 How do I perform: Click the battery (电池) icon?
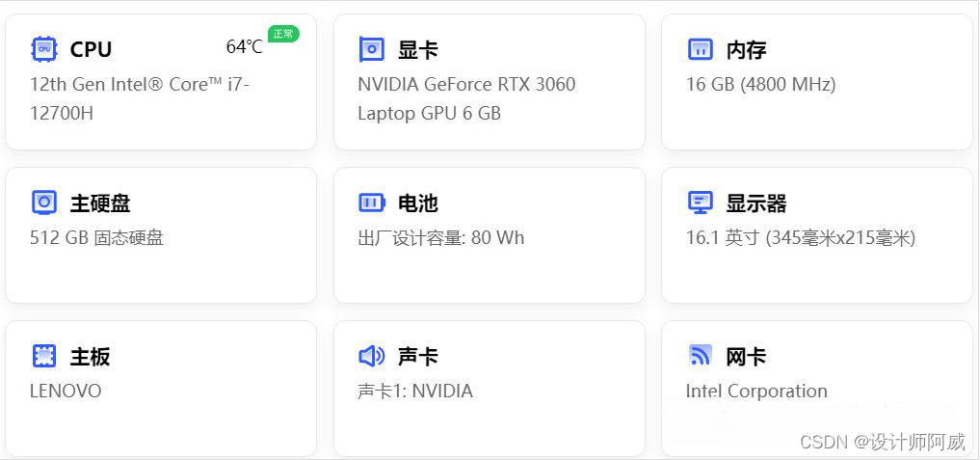coord(371,203)
